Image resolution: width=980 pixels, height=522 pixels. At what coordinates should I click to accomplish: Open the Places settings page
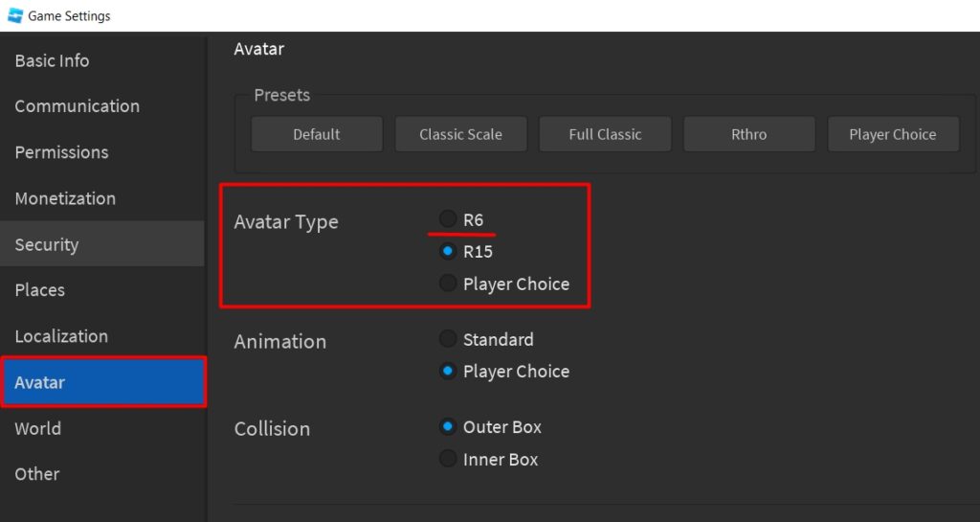point(103,290)
